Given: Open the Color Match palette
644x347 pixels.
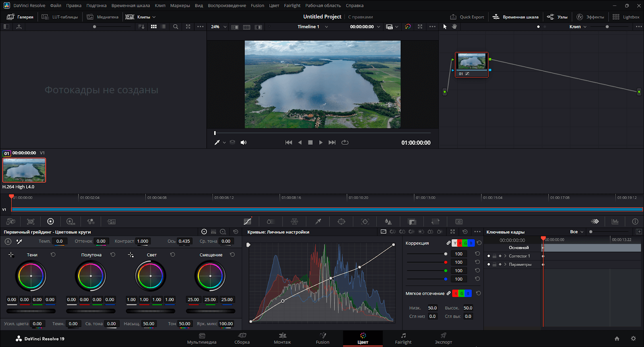Looking at the screenshot, I should pyautogui.click(x=31, y=222).
